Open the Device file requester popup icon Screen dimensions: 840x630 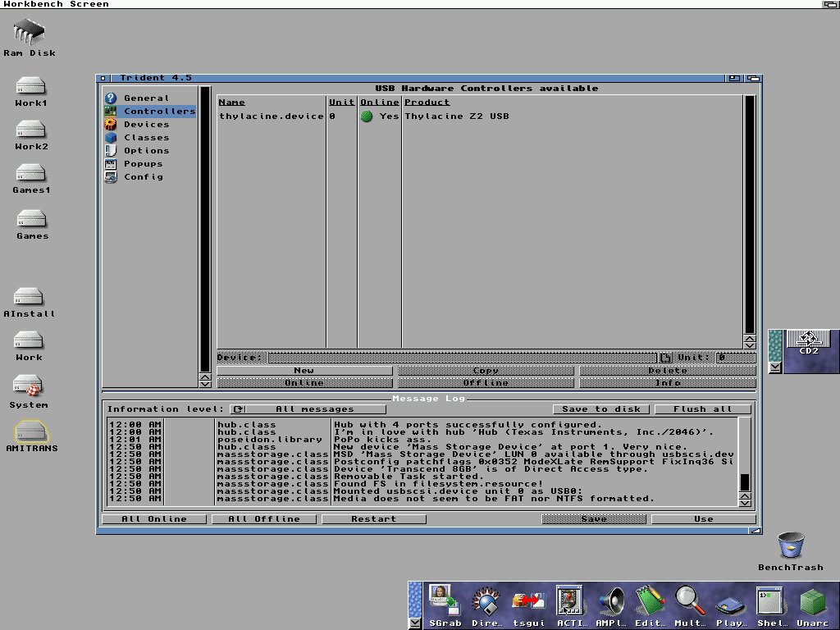pyautogui.click(x=664, y=358)
